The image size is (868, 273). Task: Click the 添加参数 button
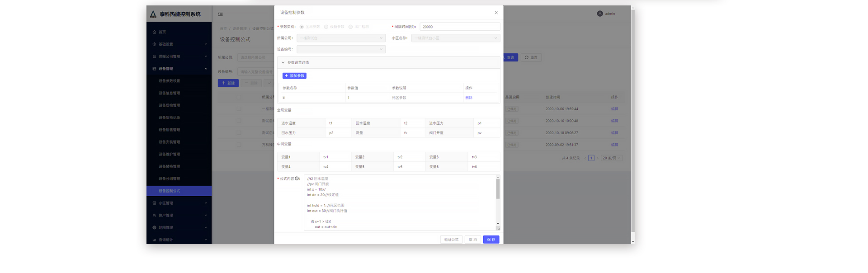pos(294,76)
